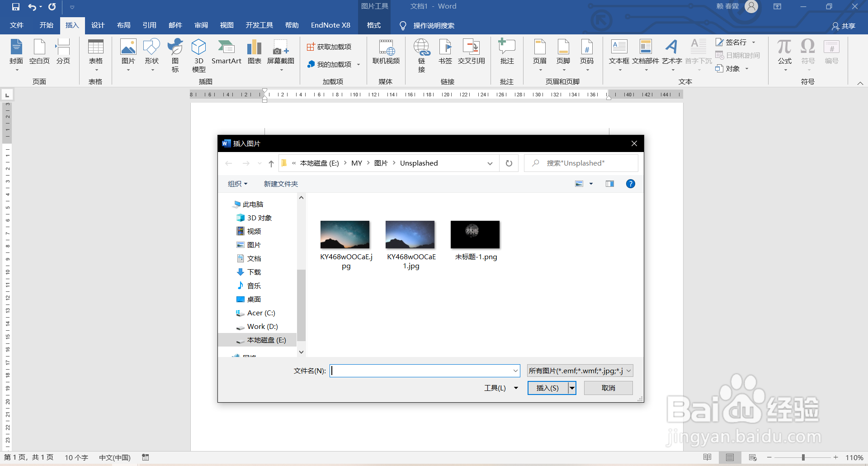Image resolution: width=868 pixels, height=466 pixels.
Task: Insert a text box (文本框)
Action: [x=619, y=55]
